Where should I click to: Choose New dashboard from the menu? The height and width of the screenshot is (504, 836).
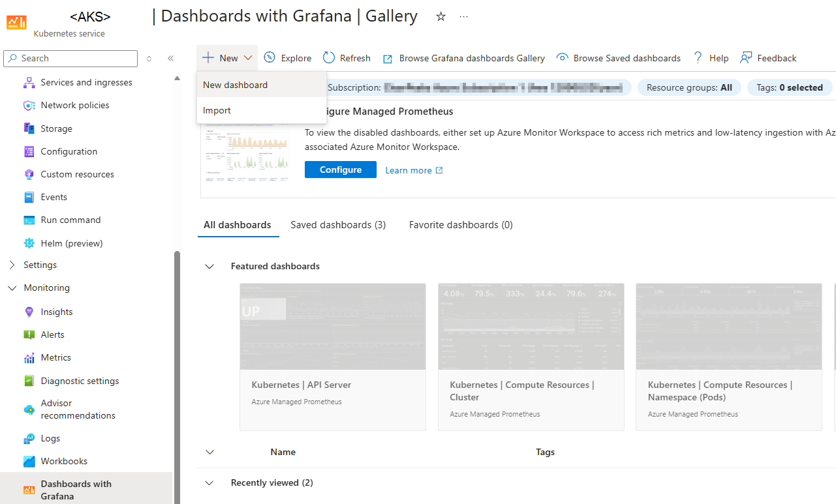[262, 85]
